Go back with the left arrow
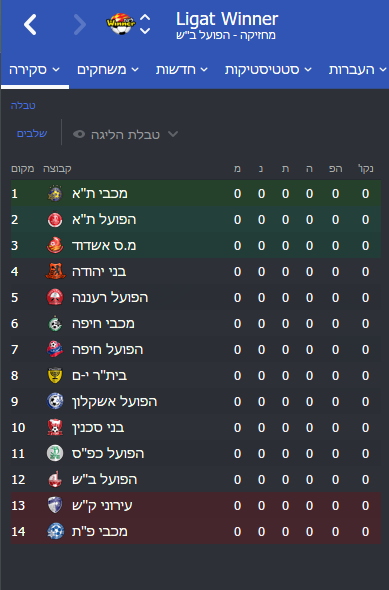The height and width of the screenshot is (590, 389). click(30, 25)
